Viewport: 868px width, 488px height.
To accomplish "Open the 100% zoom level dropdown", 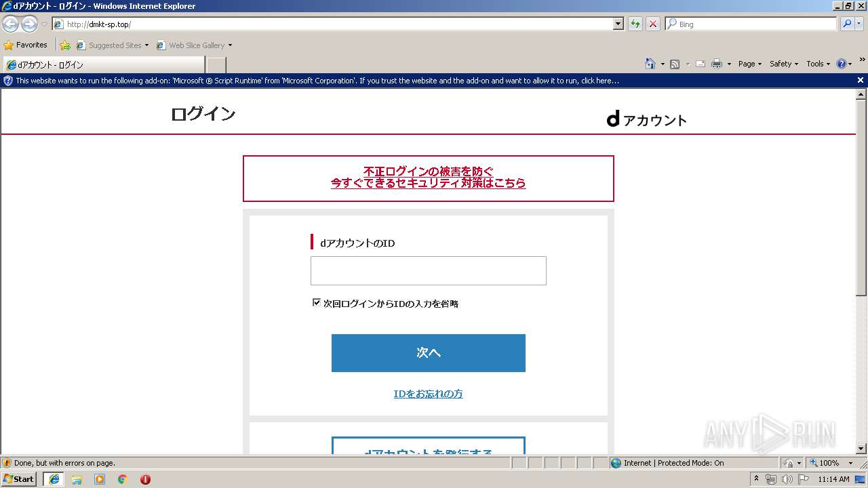I will point(831,463).
